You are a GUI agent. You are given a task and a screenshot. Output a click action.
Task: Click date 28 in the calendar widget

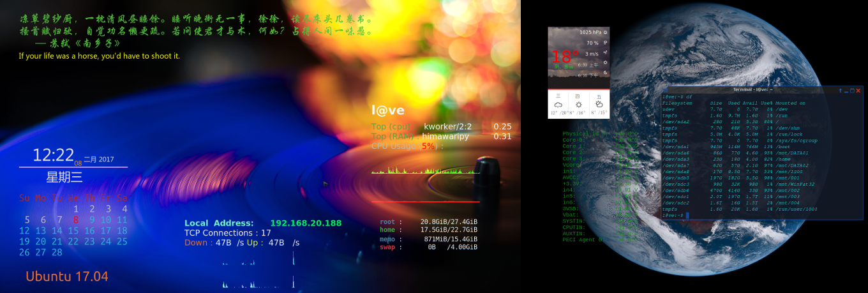pyautogui.click(x=57, y=252)
